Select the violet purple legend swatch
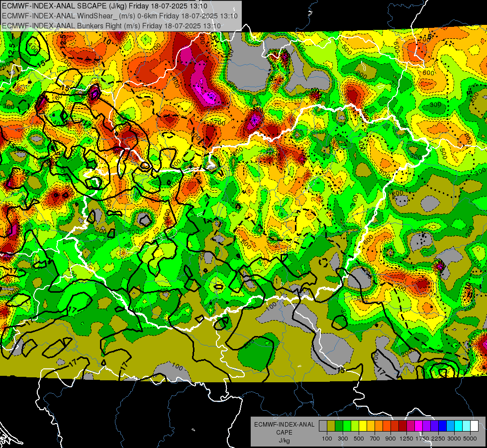Screen dimensions: 487x448 426,426
